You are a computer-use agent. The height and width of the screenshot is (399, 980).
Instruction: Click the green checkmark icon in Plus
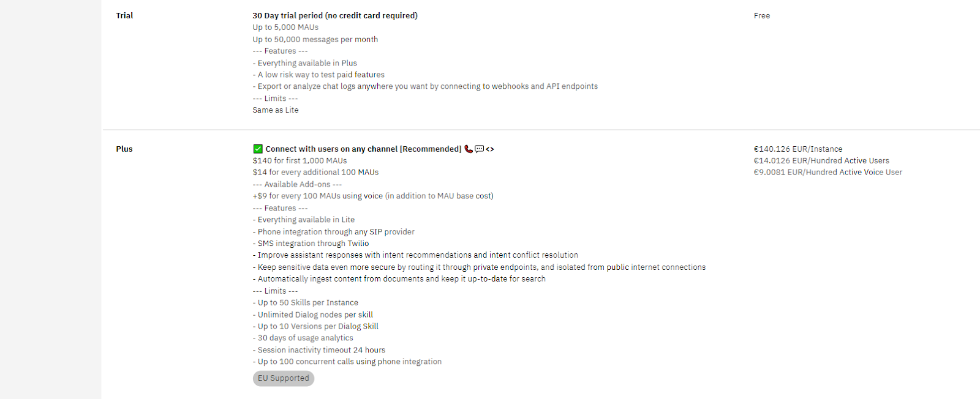pos(258,149)
